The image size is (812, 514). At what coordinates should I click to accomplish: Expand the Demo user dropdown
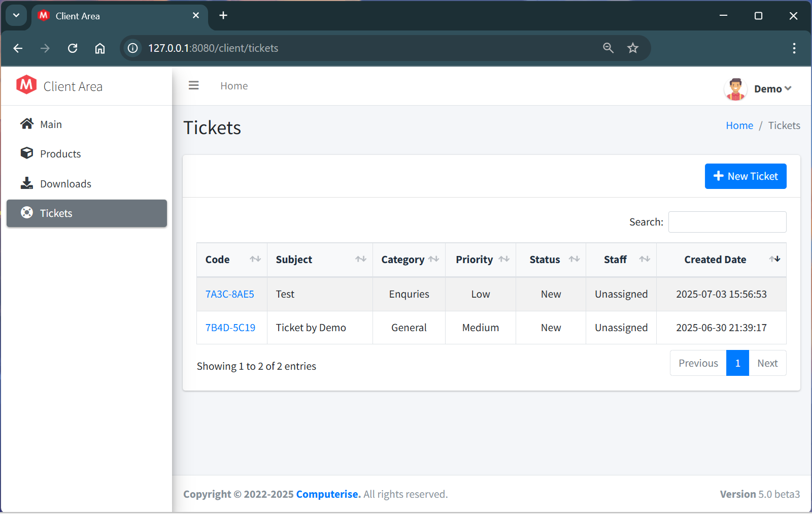click(772, 89)
